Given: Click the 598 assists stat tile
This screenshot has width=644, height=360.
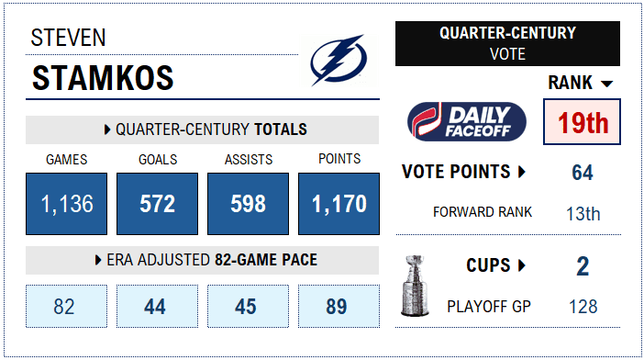Looking at the screenshot, I should [x=248, y=204].
